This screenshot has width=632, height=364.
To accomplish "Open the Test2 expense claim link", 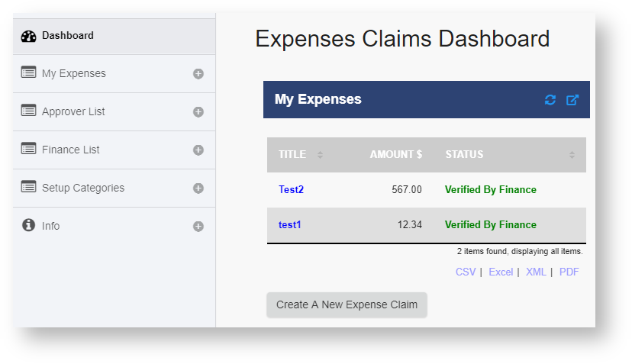I will (291, 189).
